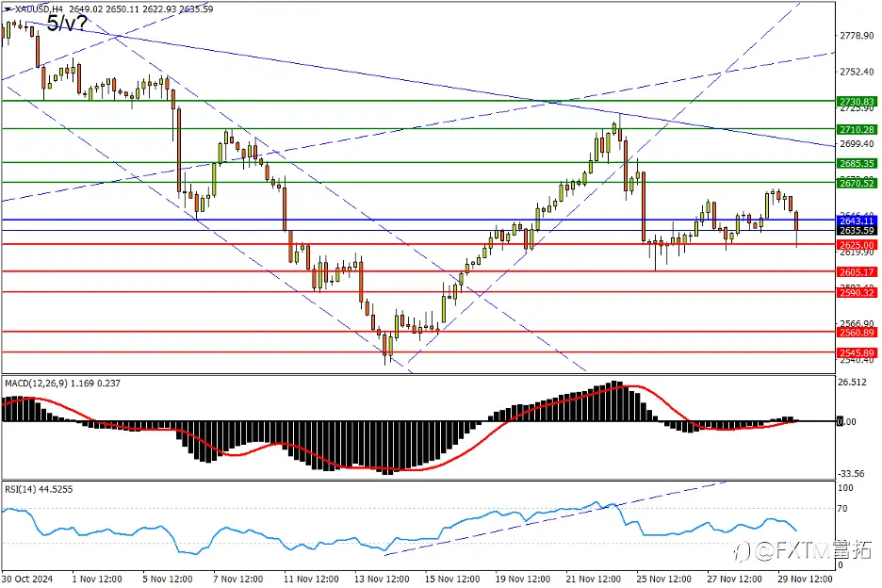Viewport: 882px width, 588px height.
Task: Select the '5/v?' wave annotation label
Action: (x=67, y=23)
